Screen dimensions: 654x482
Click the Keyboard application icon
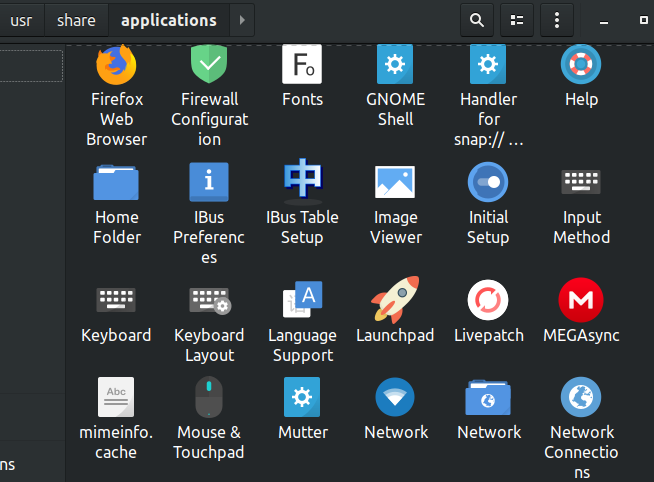[116, 300]
